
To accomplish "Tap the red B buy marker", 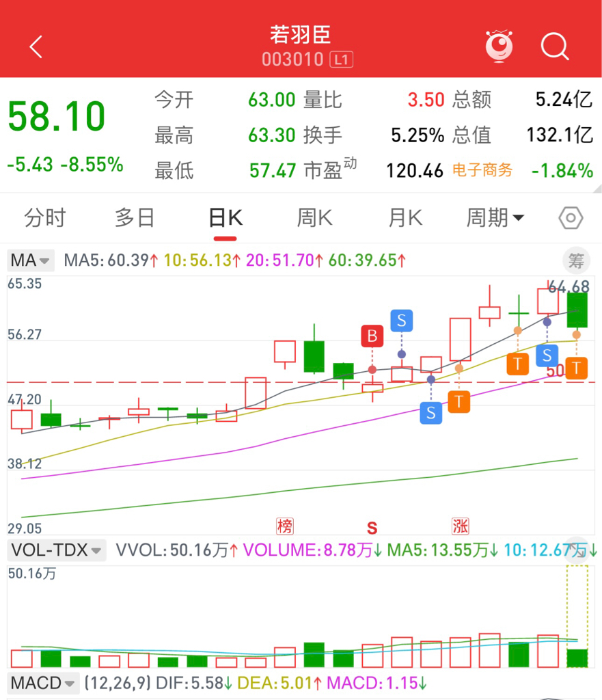I will 372,336.
